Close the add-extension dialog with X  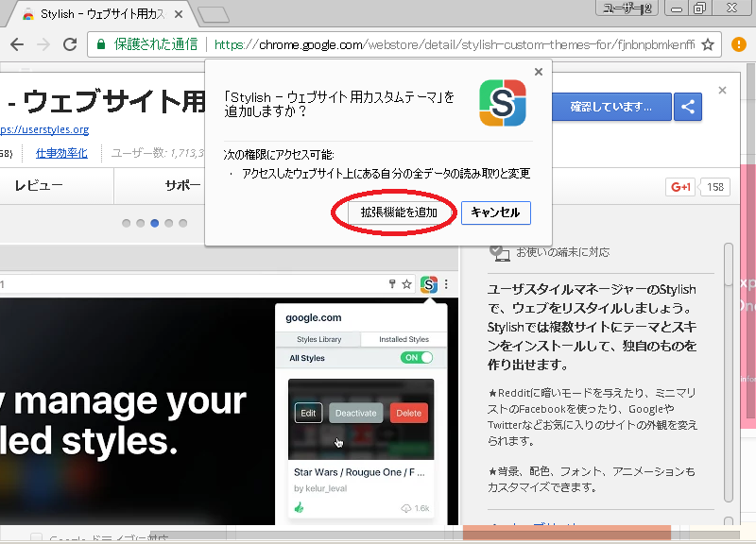point(539,72)
